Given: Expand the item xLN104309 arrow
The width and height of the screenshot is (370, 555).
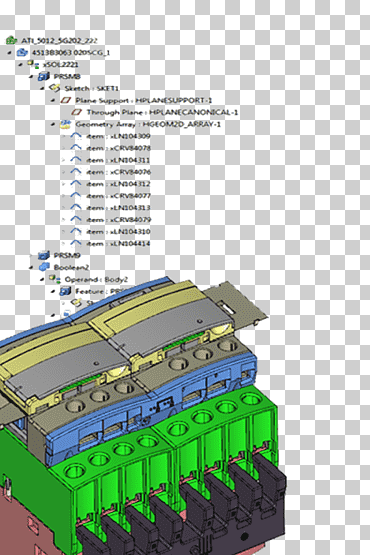Looking at the screenshot, I should (x=63, y=136).
